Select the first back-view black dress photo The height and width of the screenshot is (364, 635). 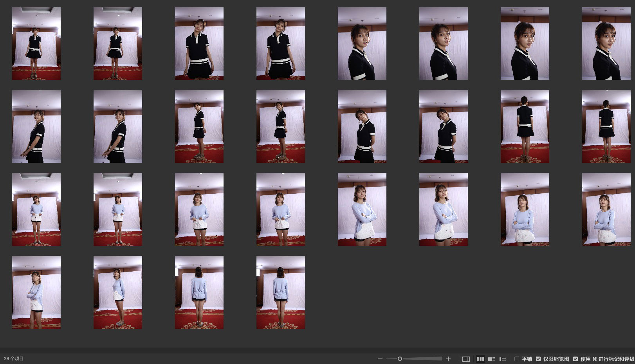pos(525,126)
